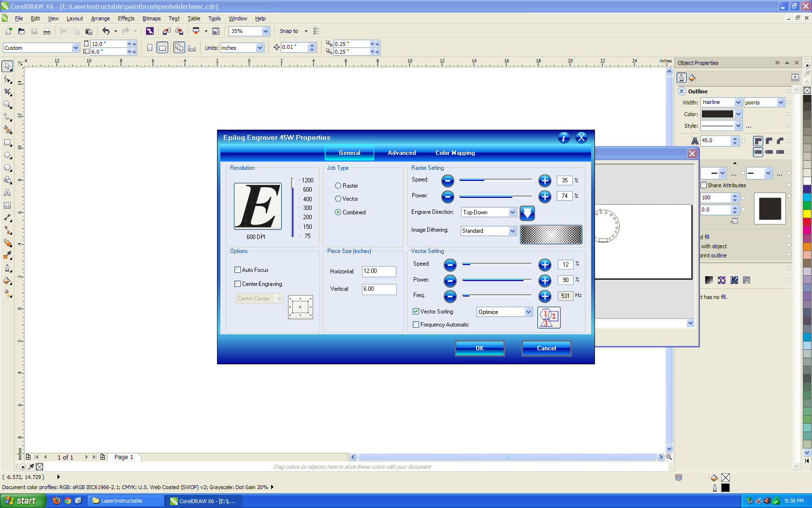Image resolution: width=812 pixels, height=508 pixels.
Task: Open the outline Color dropdown
Action: pos(738,114)
